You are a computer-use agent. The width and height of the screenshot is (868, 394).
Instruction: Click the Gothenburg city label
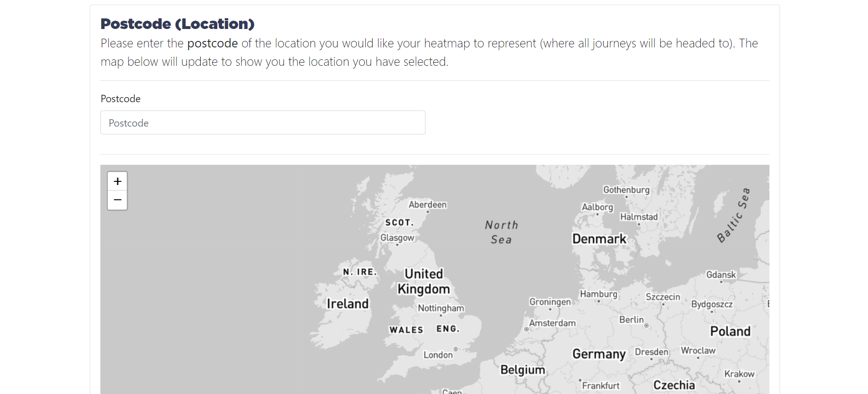tap(626, 190)
